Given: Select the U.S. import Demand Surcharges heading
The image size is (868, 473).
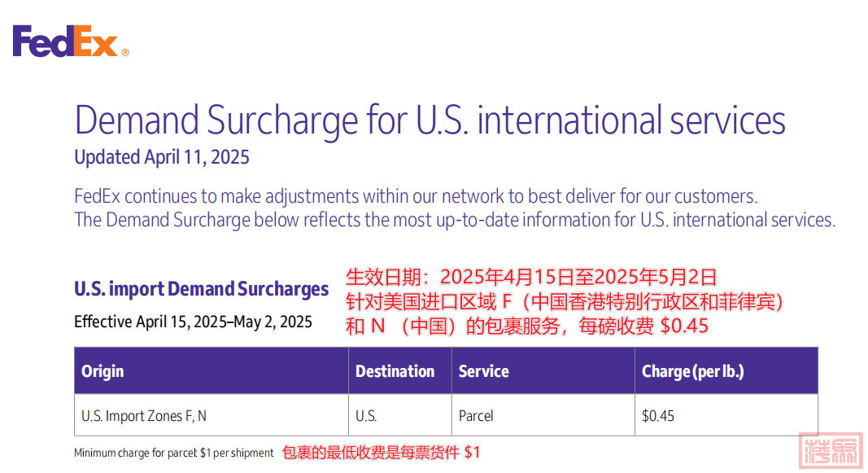Looking at the screenshot, I should tap(202, 289).
